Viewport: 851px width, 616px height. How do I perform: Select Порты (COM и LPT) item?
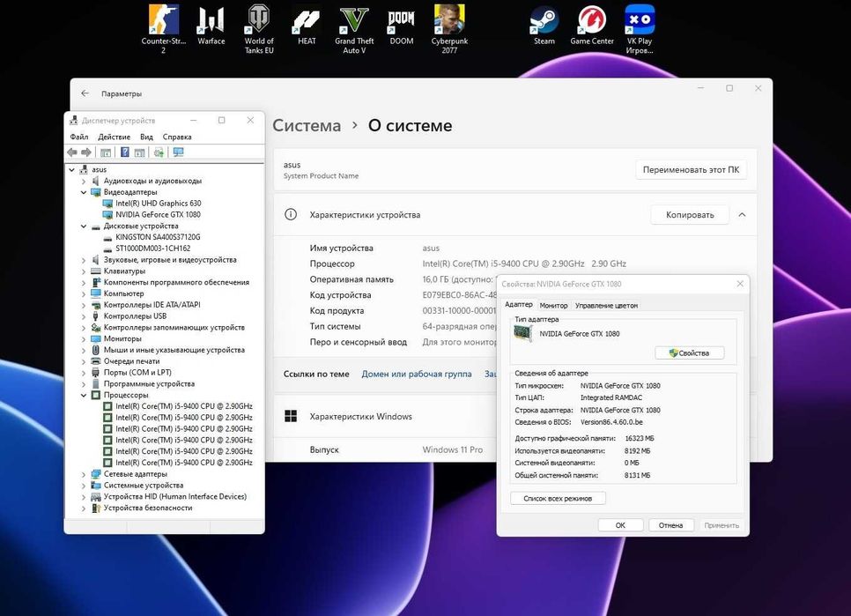[x=137, y=373]
